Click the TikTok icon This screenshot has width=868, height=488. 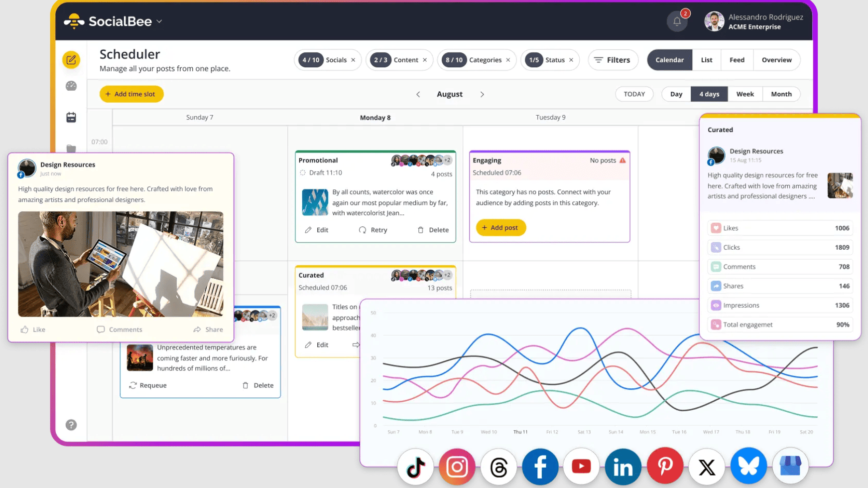tap(415, 467)
